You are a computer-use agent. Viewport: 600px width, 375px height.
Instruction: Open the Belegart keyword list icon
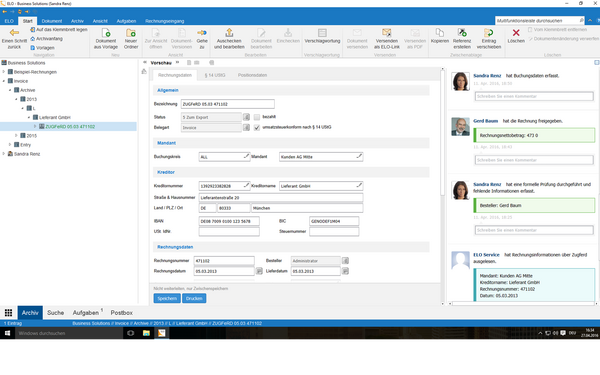(246, 127)
